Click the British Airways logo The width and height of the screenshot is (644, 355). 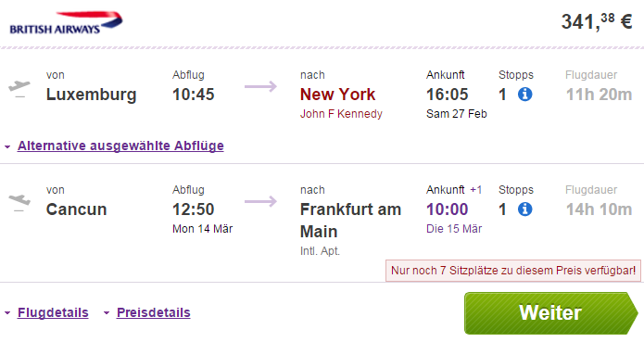[x=66, y=22]
